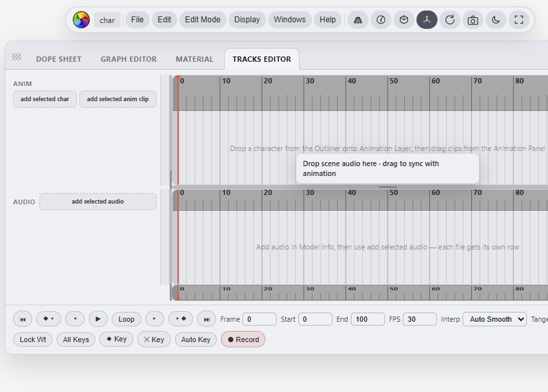Toggle the transform axes gizmo icon

point(426,20)
